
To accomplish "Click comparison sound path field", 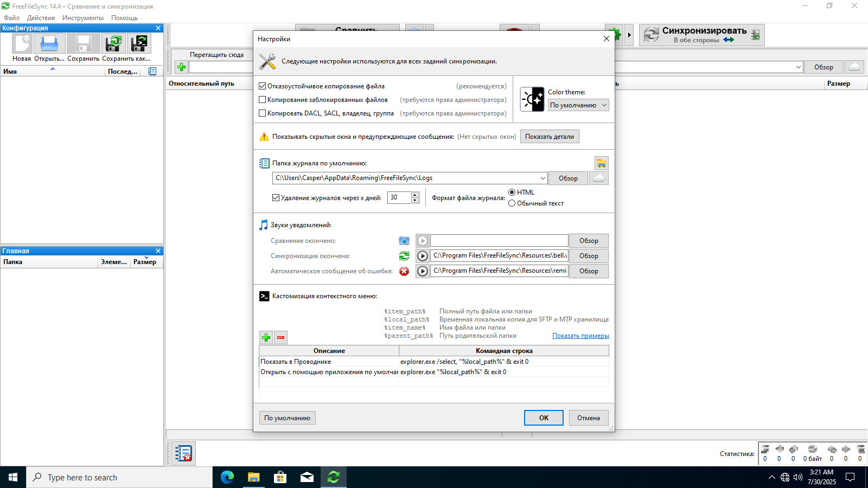I will (x=499, y=241).
